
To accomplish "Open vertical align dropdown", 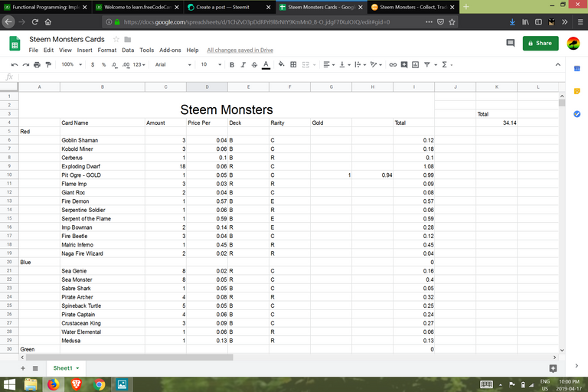I will (345, 65).
